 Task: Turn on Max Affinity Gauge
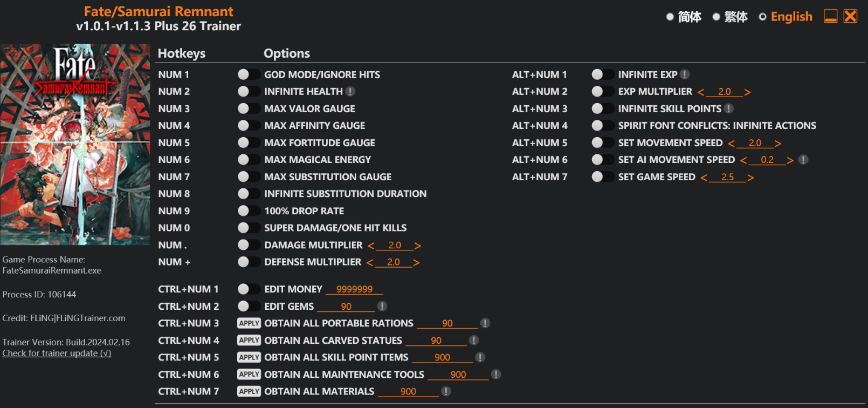coord(249,126)
